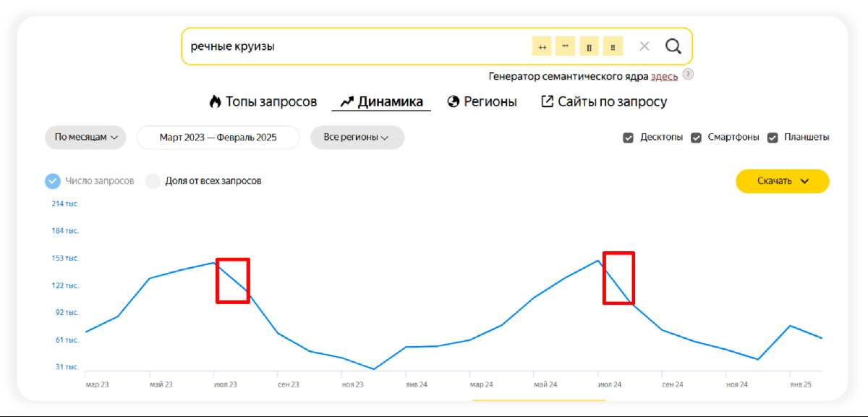Click the trend arrow icon beside "Динамика"
The image size is (868, 417).
coord(346,102)
